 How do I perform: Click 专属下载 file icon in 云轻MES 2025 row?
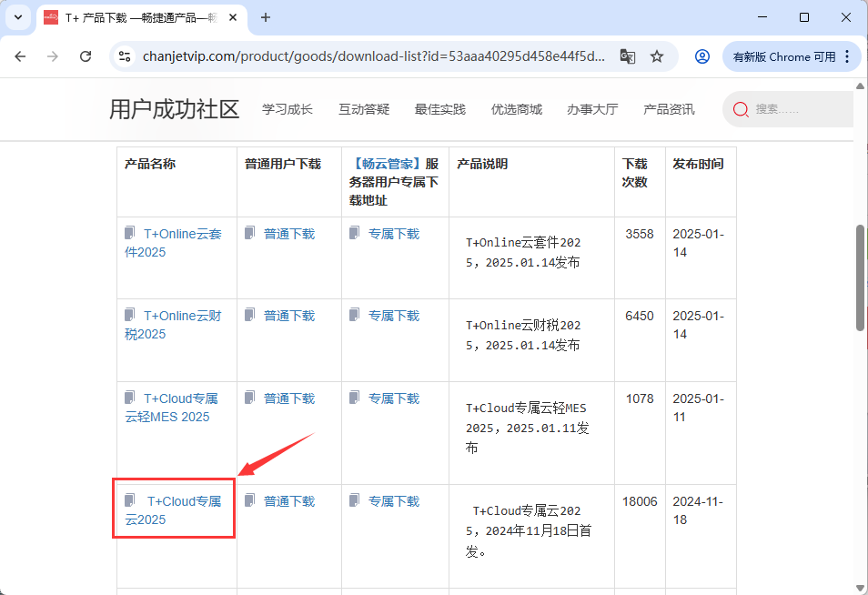pos(355,398)
